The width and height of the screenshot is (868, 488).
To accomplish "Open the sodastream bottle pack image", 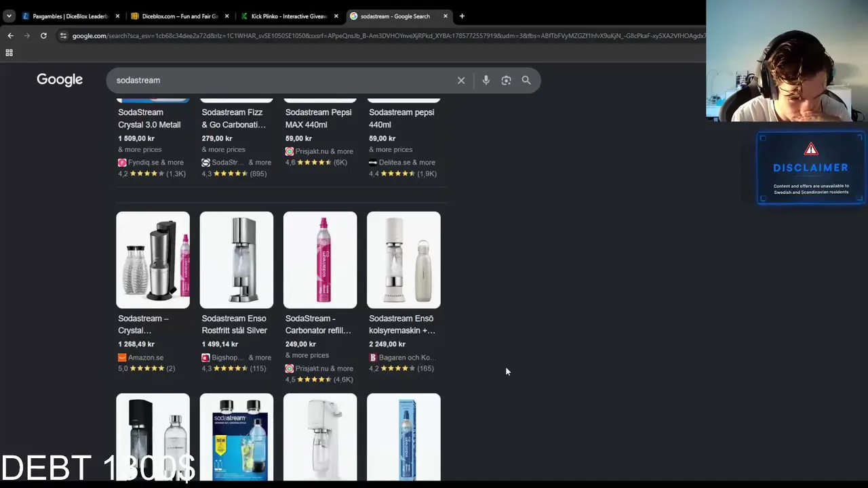I will pyautogui.click(x=237, y=437).
